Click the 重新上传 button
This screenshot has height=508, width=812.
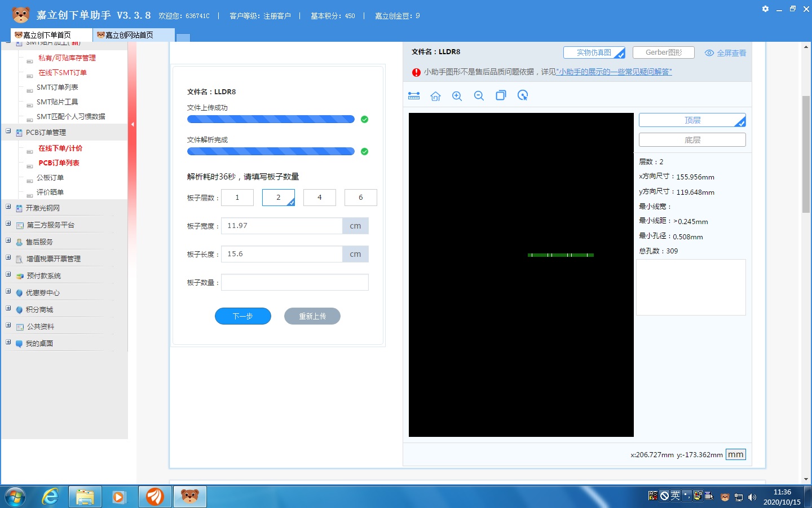point(312,316)
